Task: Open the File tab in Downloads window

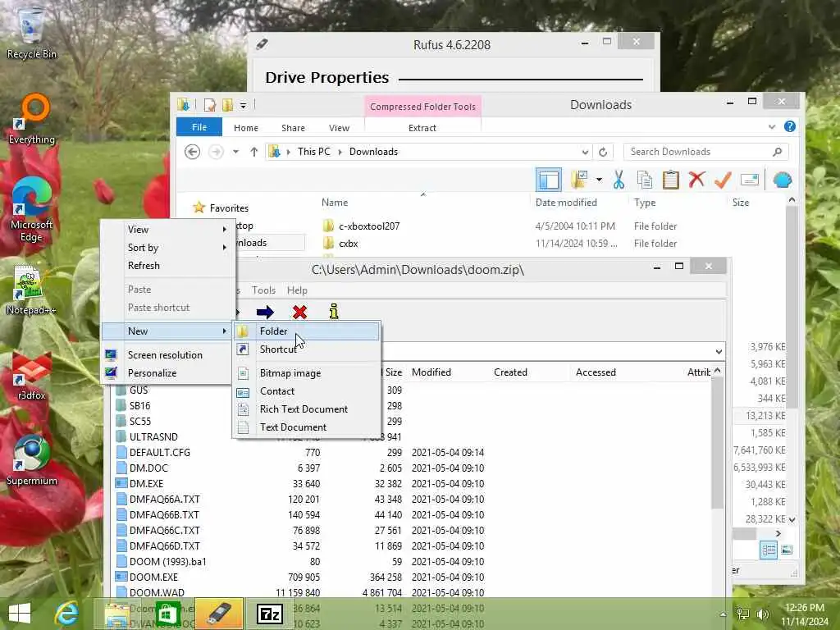Action: pos(199,127)
